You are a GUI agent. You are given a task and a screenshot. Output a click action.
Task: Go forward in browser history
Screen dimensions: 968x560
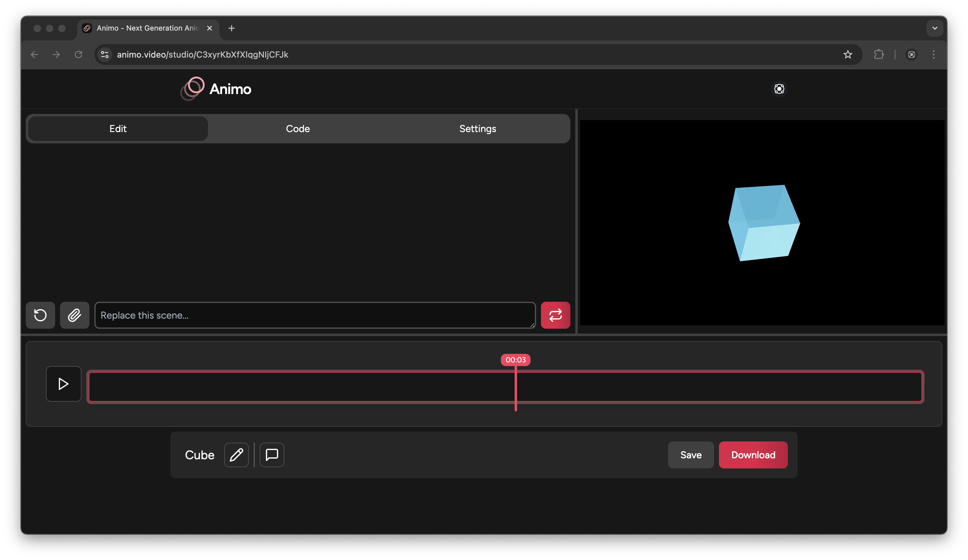tap(56, 55)
